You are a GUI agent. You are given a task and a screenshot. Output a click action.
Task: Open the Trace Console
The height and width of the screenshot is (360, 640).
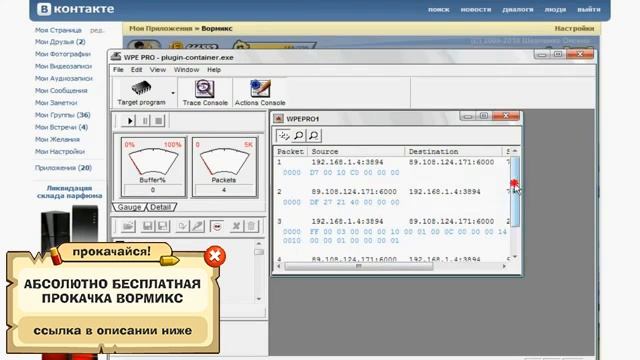click(x=205, y=93)
